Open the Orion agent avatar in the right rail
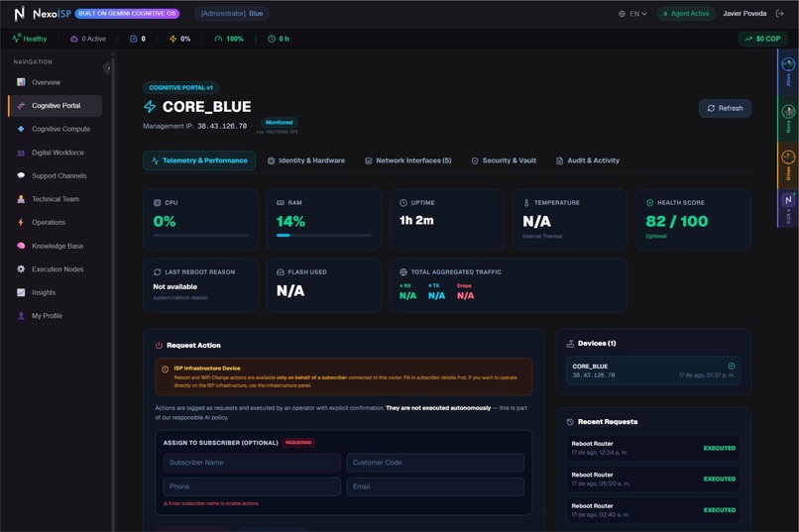The height and width of the screenshot is (532, 799). point(788,158)
